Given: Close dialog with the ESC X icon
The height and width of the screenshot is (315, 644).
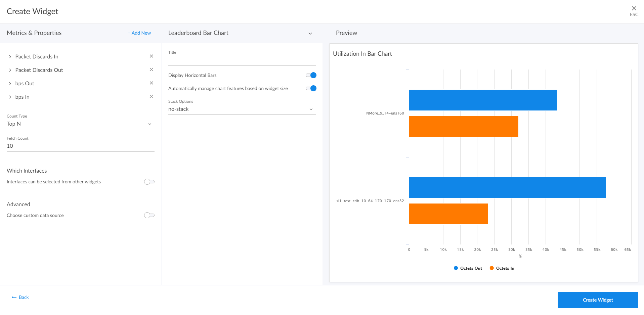Looking at the screenshot, I should pyautogui.click(x=634, y=9).
